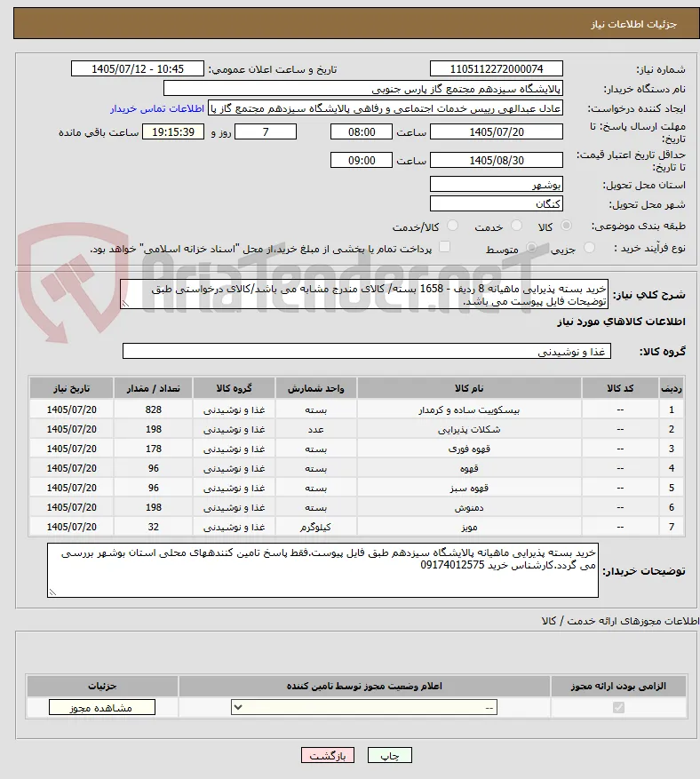Click the کد کالا column header
Screen dimensions: 700x779
tap(620, 388)
